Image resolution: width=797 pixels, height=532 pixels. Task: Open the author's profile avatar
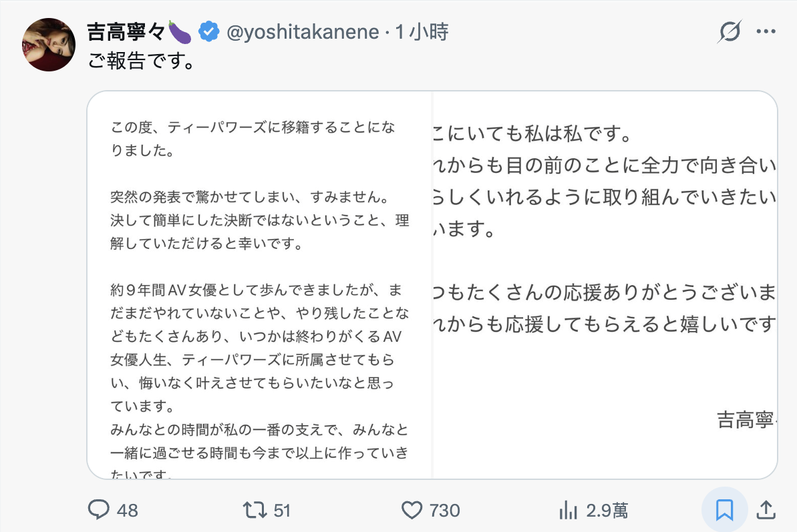(49, 45)
